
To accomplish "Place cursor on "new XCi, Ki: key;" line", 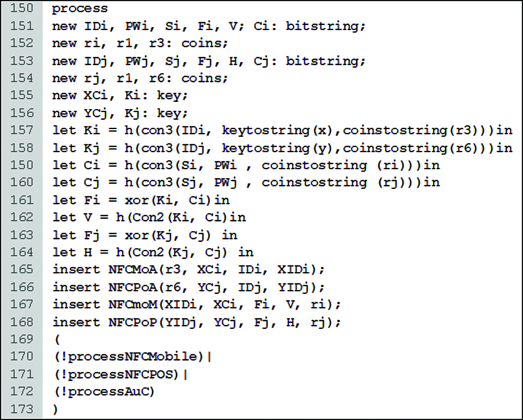I will tap(120, 95).
